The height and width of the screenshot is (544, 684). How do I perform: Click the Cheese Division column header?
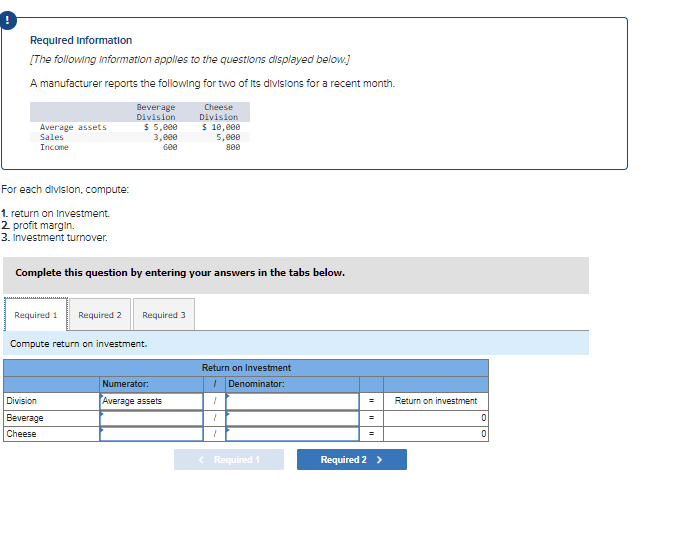(x=219, y=112)
